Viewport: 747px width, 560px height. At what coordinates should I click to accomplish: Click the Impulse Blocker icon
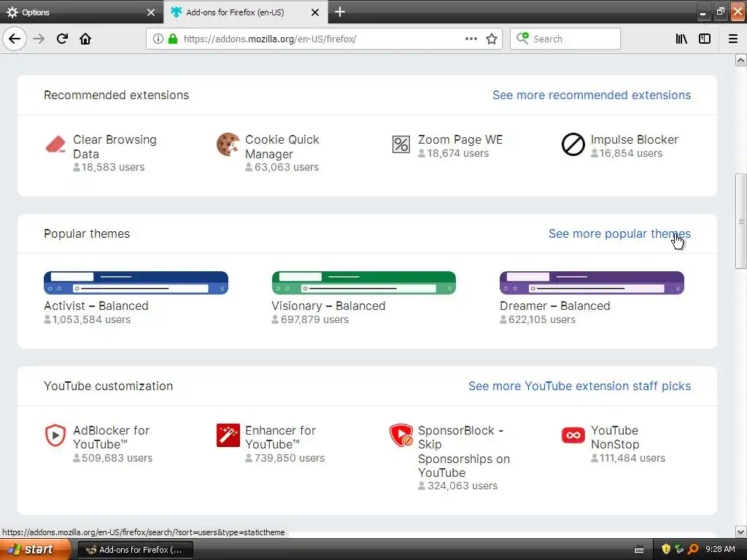(x=573, y=144)
